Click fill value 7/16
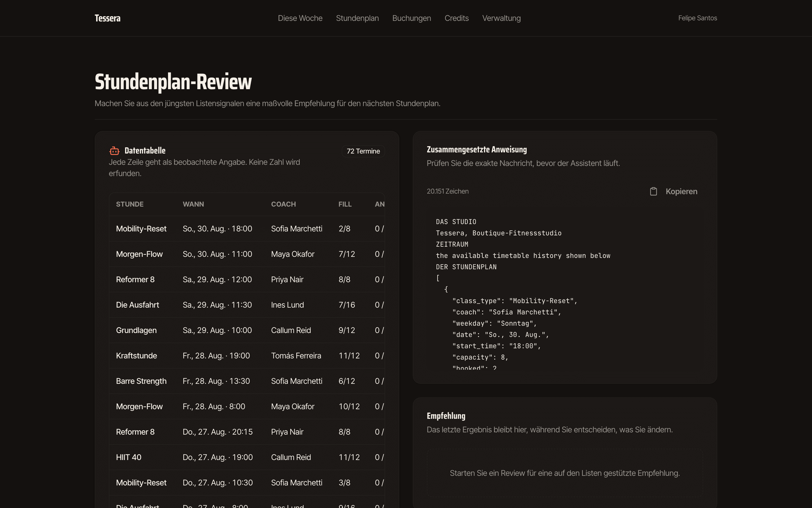The width and height of the screenshot is (812, 508). [x=347, y=305]
